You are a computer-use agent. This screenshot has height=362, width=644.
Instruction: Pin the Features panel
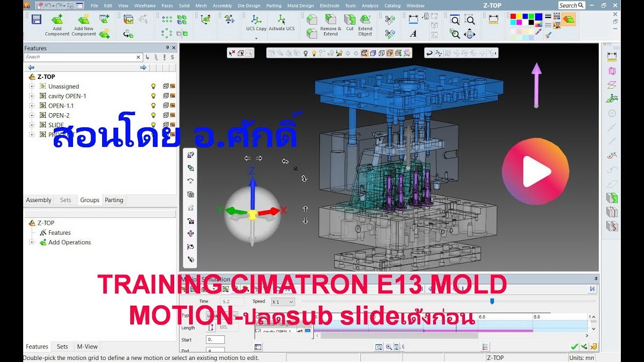[168, 48]
